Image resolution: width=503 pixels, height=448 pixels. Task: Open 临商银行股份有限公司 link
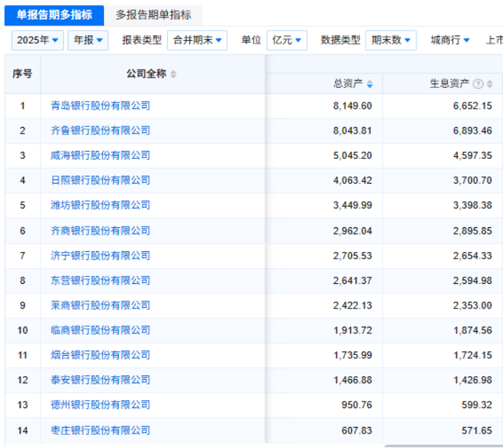pos(100,330)
